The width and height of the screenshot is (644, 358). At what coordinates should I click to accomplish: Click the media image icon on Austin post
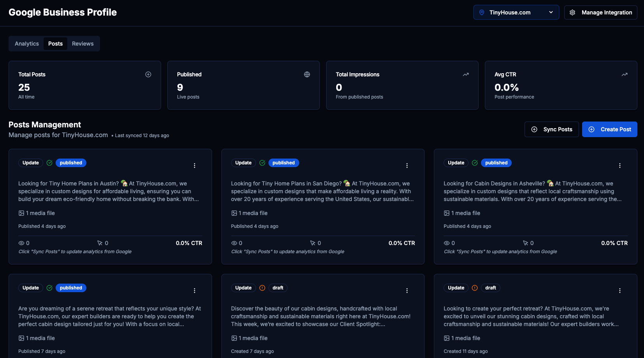(21, 213)
